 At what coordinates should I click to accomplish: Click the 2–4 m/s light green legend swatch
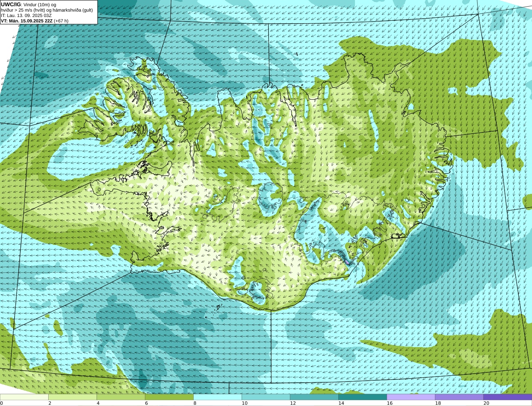(73, 397)
